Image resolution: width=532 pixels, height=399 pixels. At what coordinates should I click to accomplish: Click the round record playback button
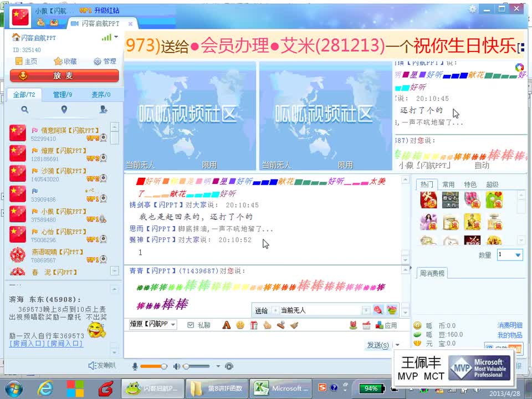(229, 366)
